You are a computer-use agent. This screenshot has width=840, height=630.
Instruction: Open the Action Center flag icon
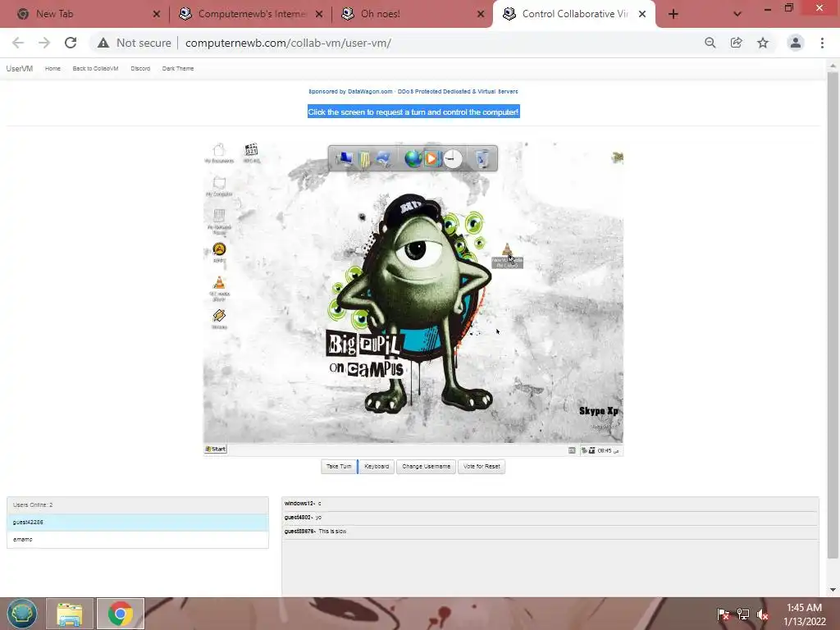(724, 614)
